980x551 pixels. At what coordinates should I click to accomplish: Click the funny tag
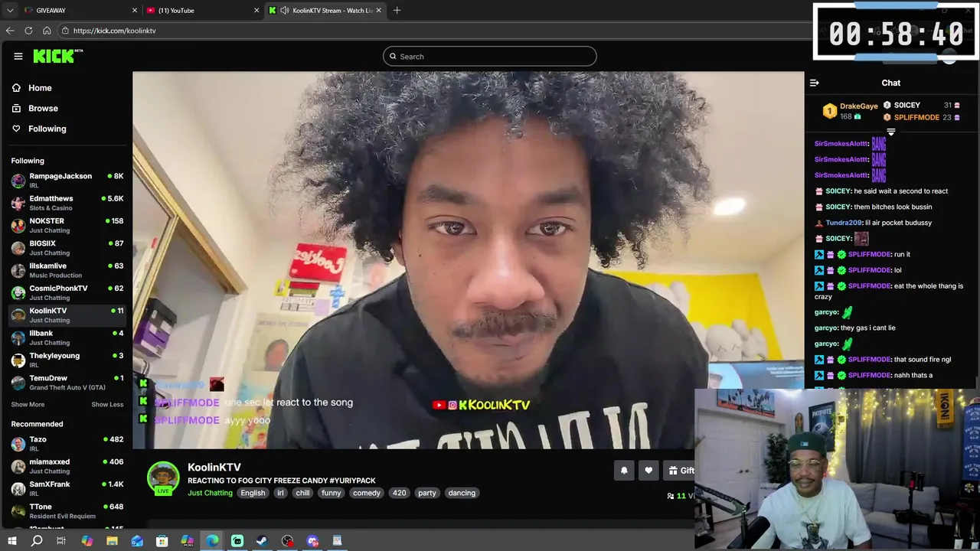(332, 493)
